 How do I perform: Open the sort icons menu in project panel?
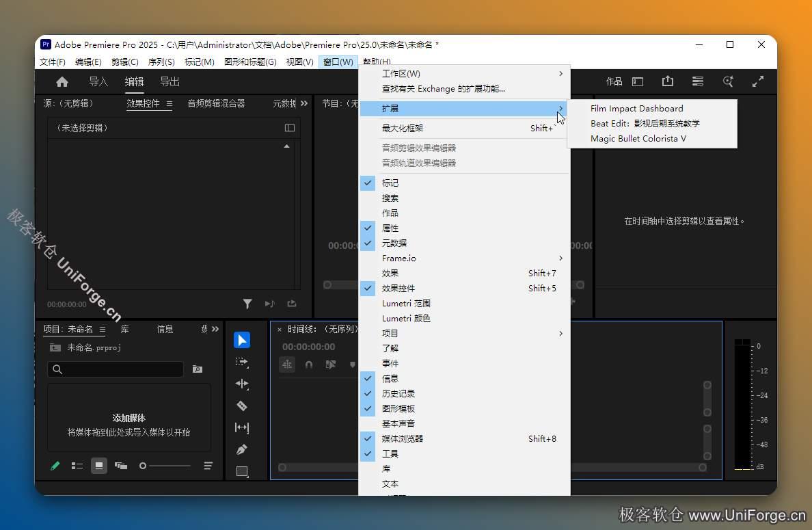click(208, 466)
